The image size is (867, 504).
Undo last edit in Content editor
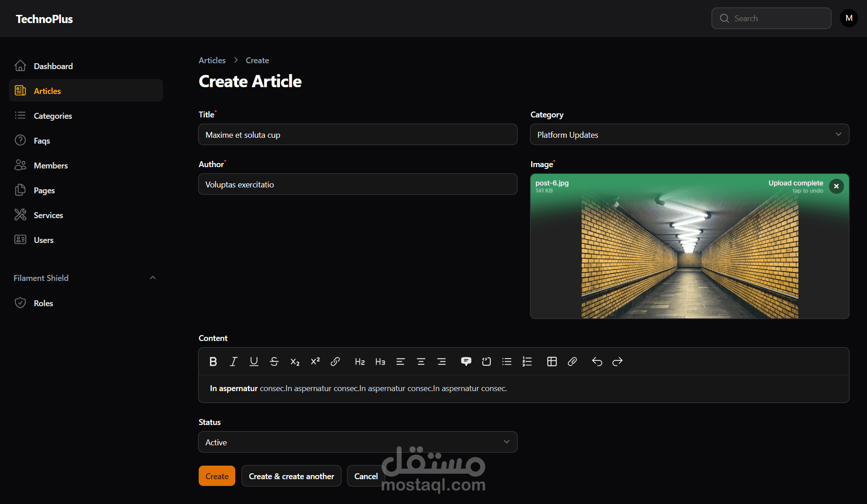(597, 361)
